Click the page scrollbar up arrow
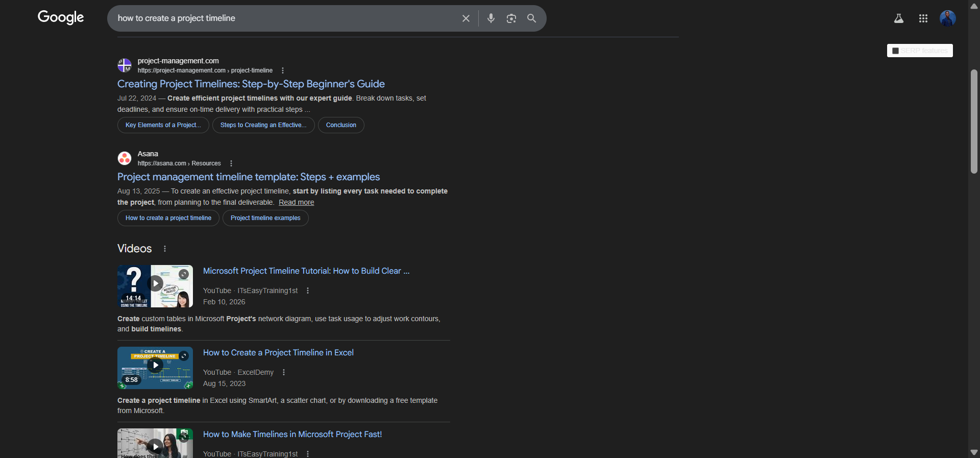The image size is (980, 458). 974,6
